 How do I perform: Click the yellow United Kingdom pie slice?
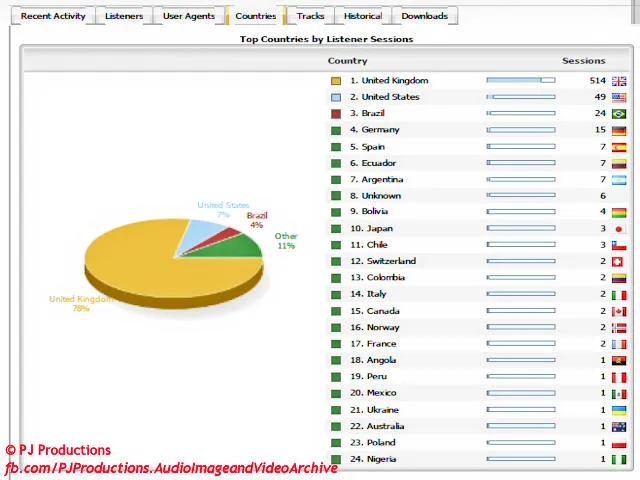pyautogui.click(x=150, y=265)
